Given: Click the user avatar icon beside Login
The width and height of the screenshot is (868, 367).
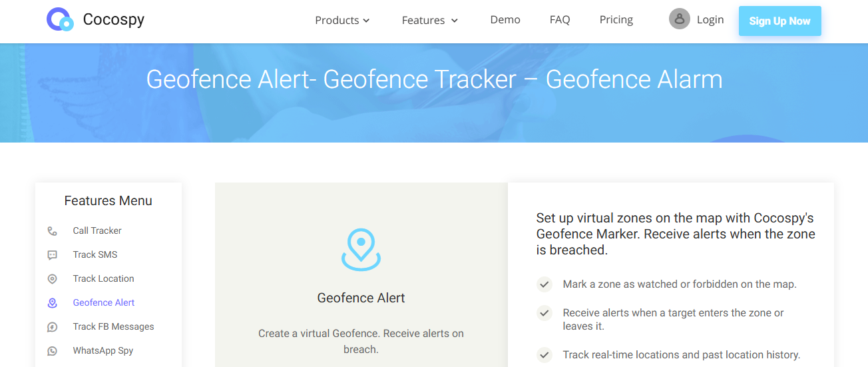Looking at the screenshot, I should [679, 19].
